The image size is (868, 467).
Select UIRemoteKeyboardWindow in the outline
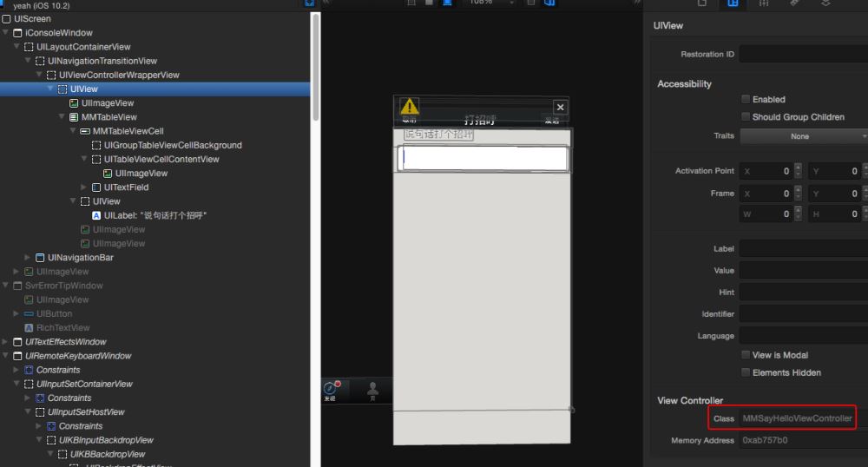coord(78,356)
